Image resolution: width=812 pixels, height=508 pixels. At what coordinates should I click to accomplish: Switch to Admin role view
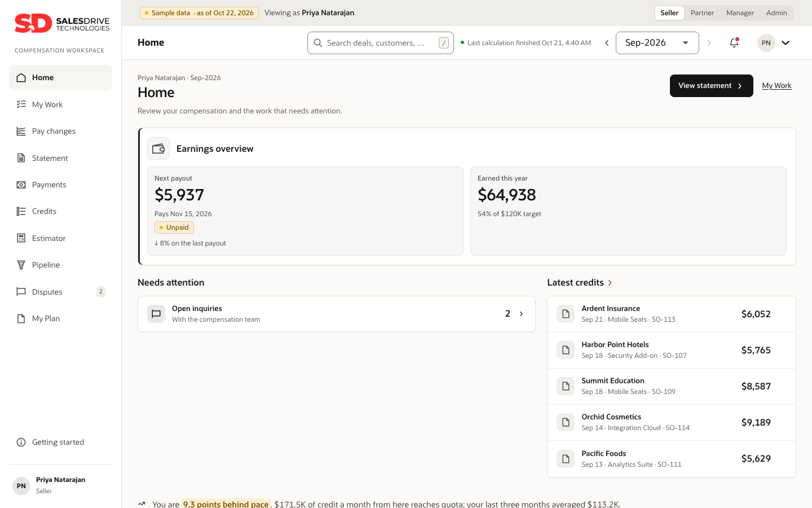[776, 13]
